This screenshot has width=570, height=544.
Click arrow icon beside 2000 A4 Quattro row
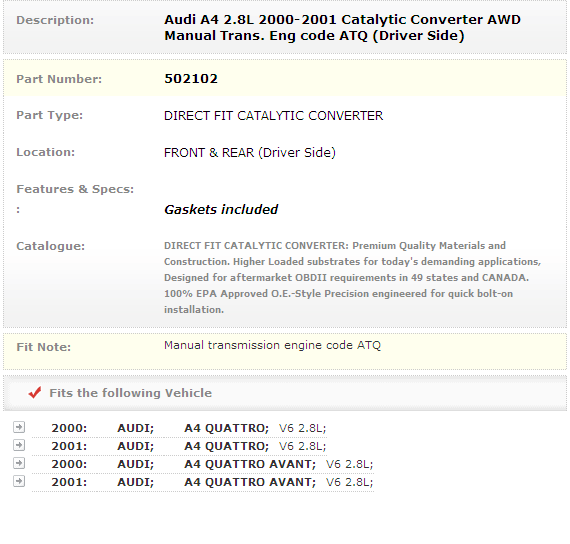pos(19,427)
